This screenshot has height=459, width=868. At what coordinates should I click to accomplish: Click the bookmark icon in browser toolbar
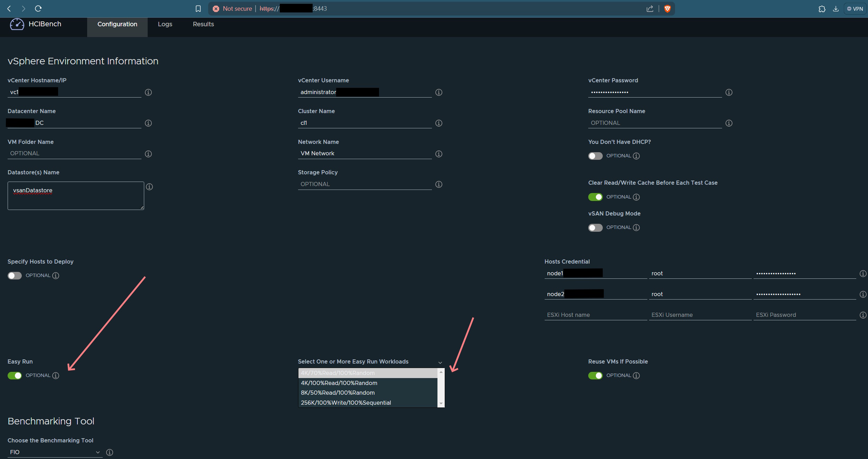pos(198,9)
